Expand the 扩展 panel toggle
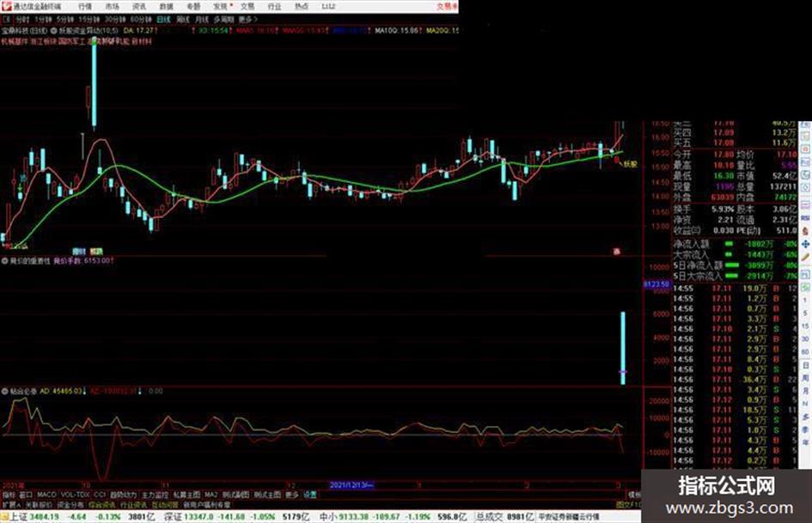Image resolution: width=812 pixels, height=523 pixels. tap(11, 505)
